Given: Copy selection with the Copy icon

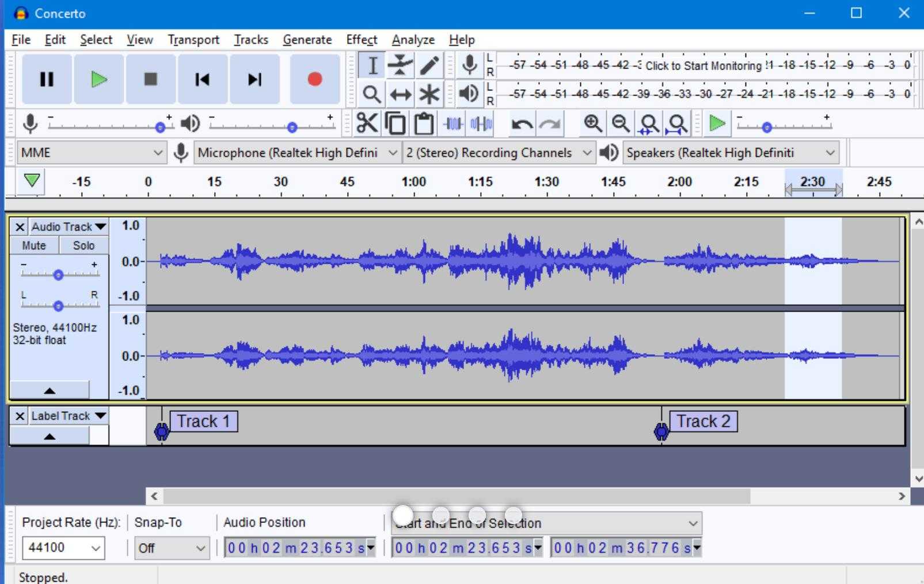Looking at the screenshot, I should click(396, 123).
